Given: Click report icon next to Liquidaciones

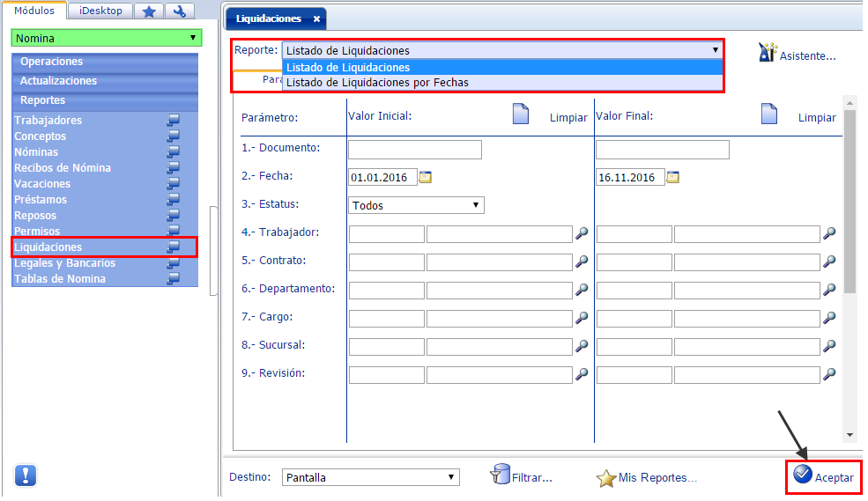Looking at the screenshot, I should 174,247.
